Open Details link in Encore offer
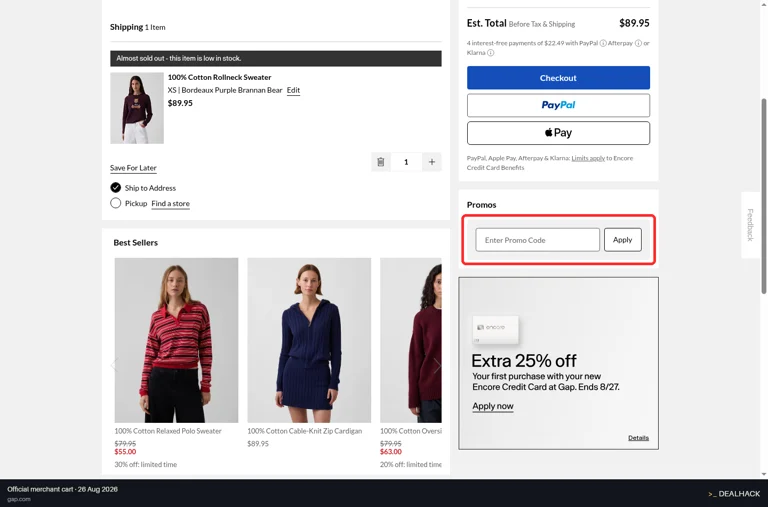This screenshot has height=507, width=768. click(638, 438)
